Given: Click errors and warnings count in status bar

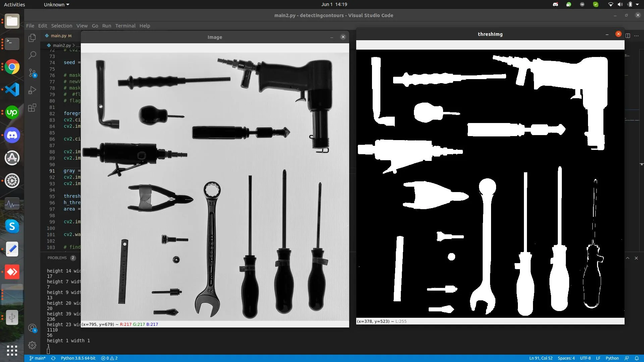Looking at the screenshot, I should point(109,358).
